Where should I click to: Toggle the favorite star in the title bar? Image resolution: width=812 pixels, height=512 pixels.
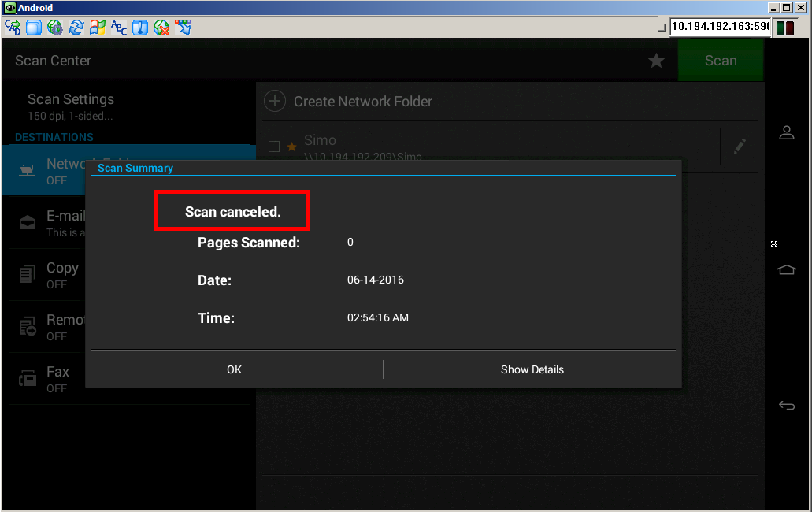pos(656,60)
